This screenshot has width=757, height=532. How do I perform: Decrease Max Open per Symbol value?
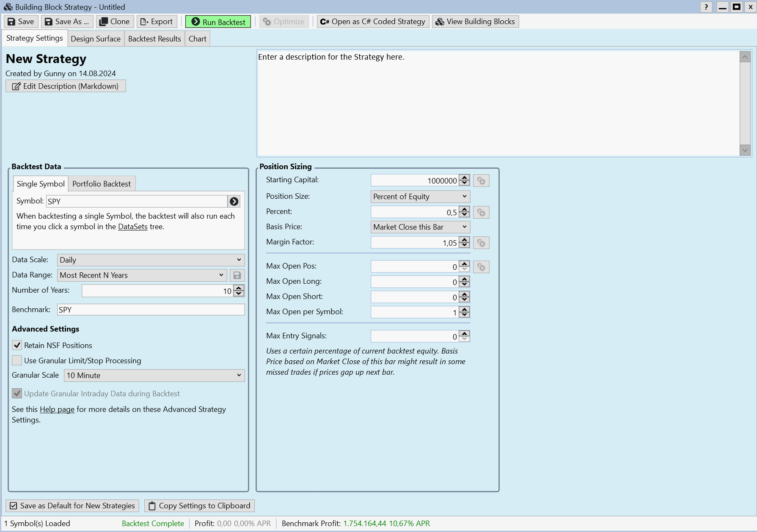(x=465, y=315)
